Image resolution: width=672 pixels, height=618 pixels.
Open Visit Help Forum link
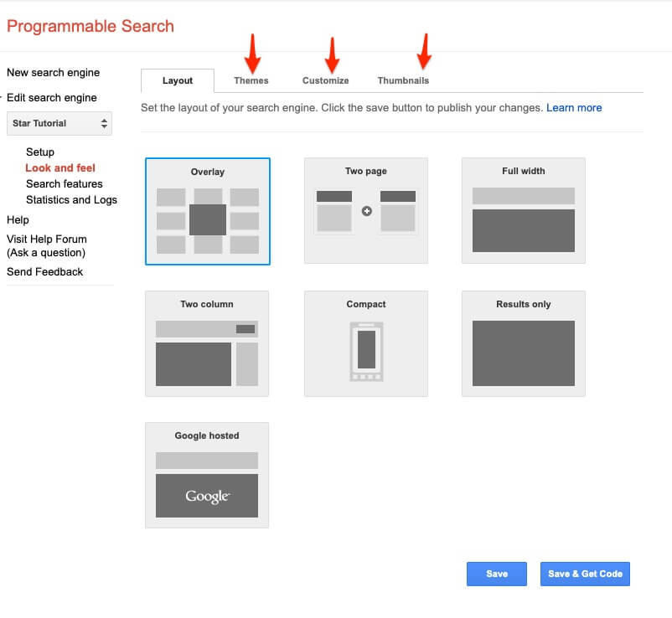(x=47, y=246)
